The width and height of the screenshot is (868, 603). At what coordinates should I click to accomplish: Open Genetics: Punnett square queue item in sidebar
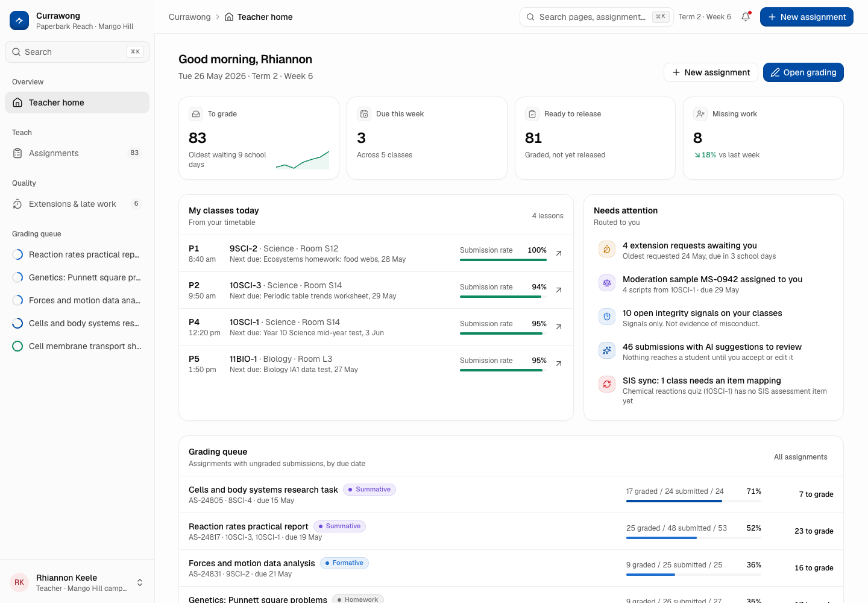pyautogui.click(x=77, y=277)
